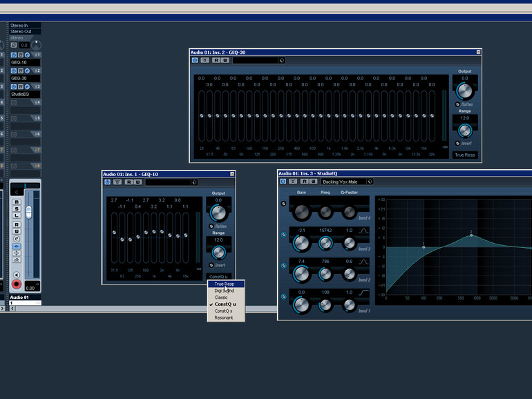Image resolution: width=532 pixels, height=399 pixels.
Task: Click the pan control above the fader
Action: [25, 186]
